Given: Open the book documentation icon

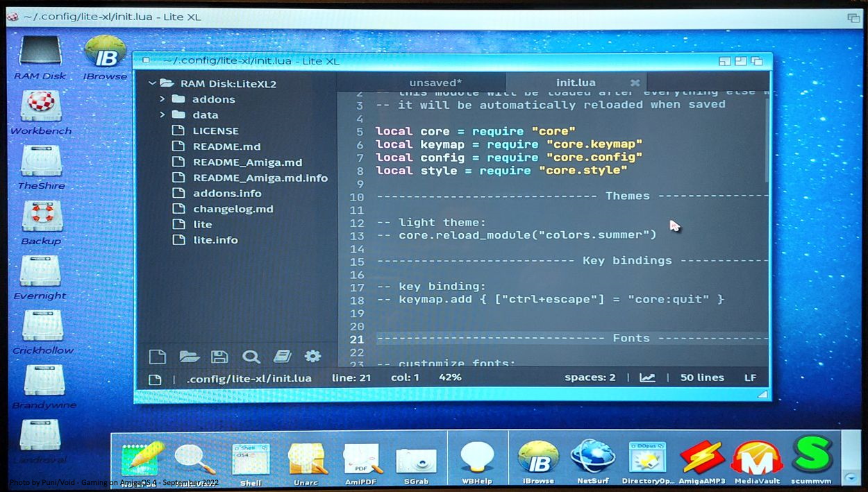Looking at the screenshot, I should pyautogui.click(x=282, y=357).
